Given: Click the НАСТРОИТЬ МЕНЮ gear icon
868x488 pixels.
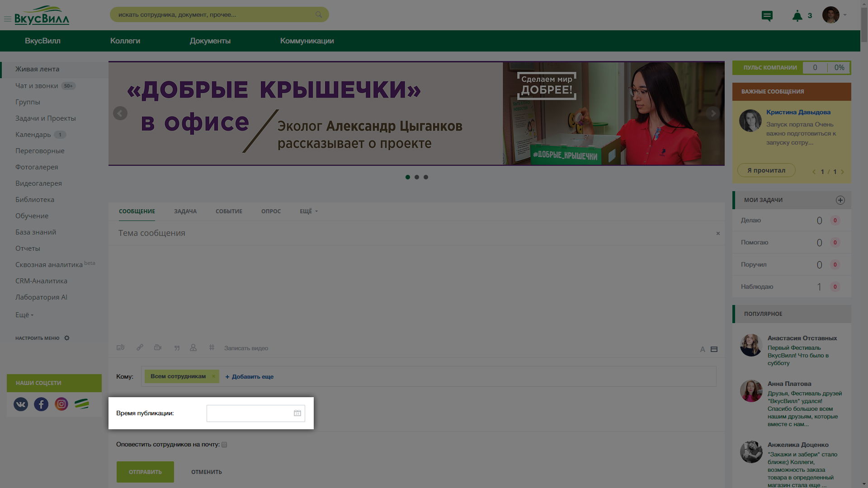Looking at the screenshot, I should tap(67, 338).
